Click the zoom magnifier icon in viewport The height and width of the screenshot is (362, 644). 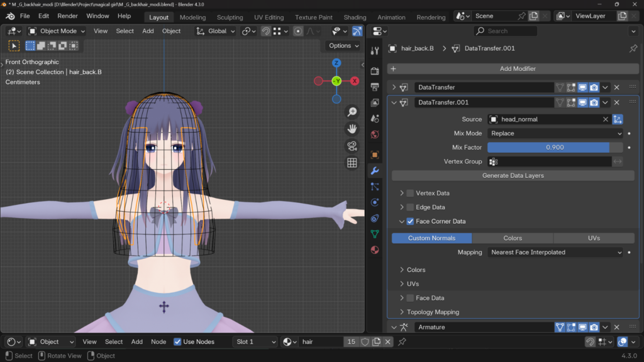pyautogui.click(x=352, y=112)
